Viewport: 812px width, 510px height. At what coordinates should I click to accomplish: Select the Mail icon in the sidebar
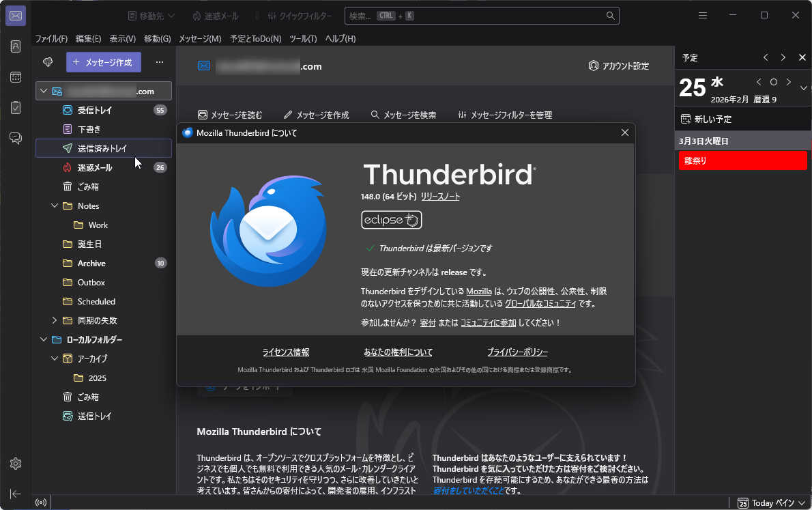(15, 15)
